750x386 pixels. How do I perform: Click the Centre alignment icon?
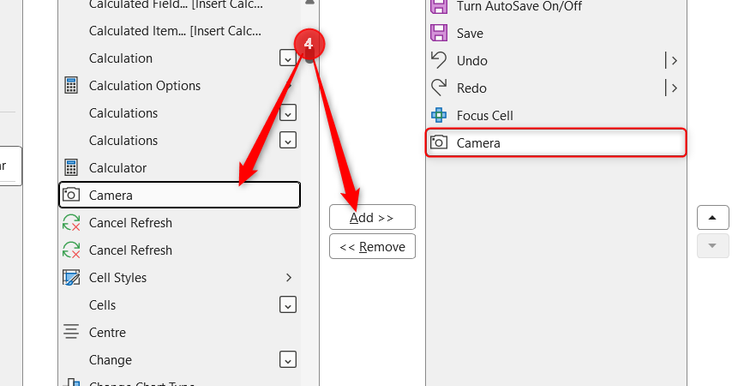(x=71, y=332)
